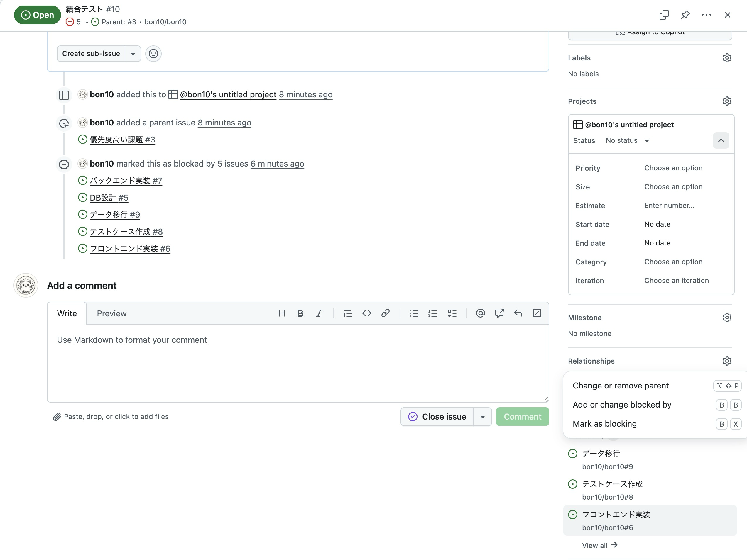Click the Italic formatting icon
747x560 pixels.
click(319, 313)
